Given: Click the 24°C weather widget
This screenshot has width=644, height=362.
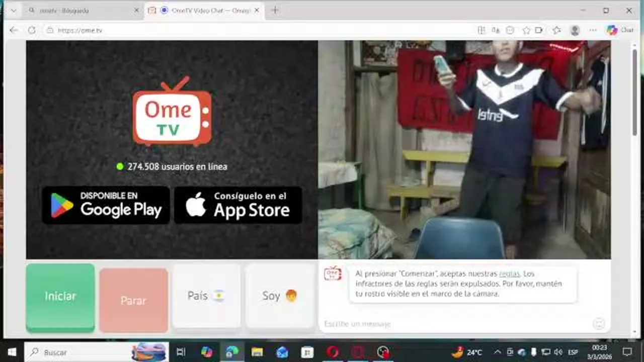Looking at the screenshot, I should 467,352.
